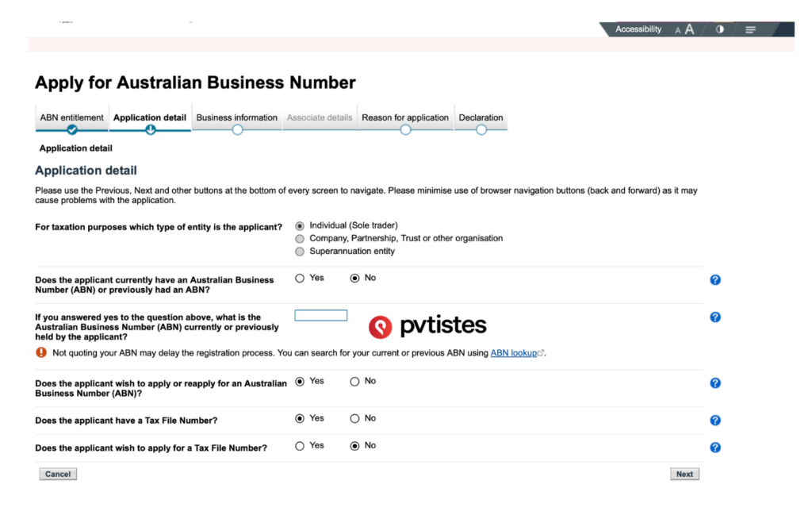Select No for having a Tax File Number
This screenshot has height=519, width=812.
354,418
